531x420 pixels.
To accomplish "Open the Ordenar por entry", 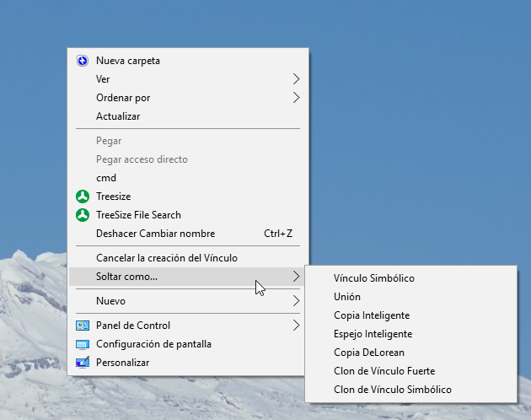I will tap(188, 98).
